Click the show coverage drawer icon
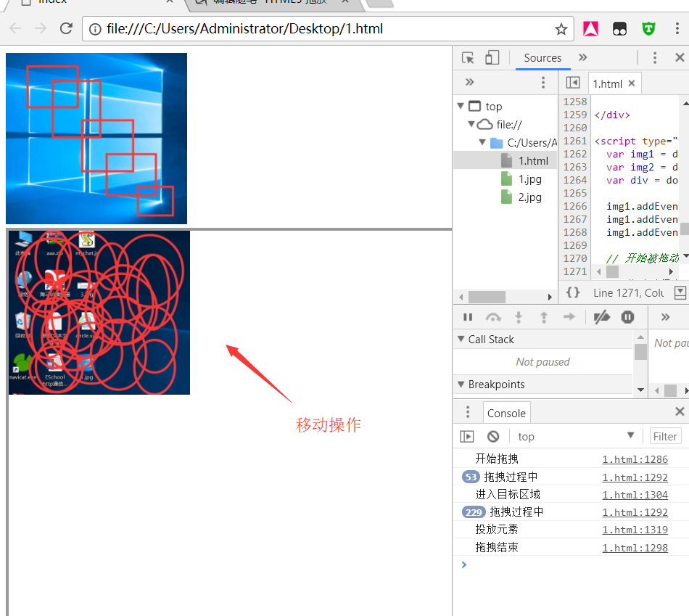The image size is (689, 616). (x=680, y=292)
